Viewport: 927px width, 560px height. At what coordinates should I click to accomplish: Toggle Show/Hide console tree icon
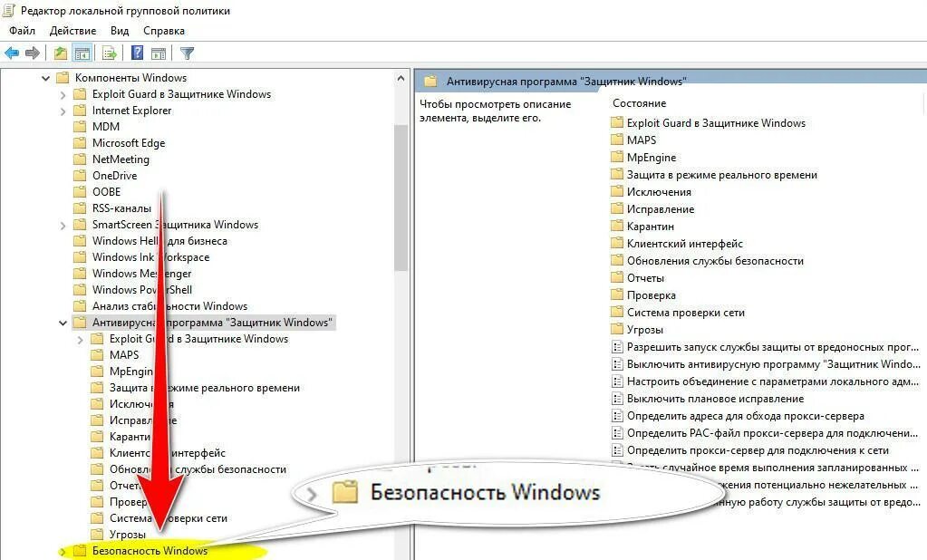coord(82,53)
